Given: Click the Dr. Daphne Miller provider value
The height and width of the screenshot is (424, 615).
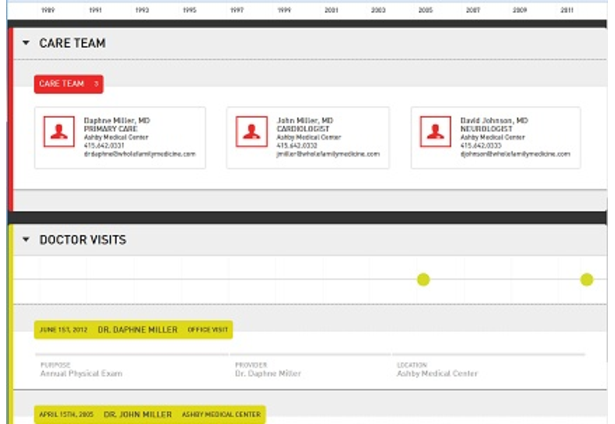Looking at the screenshot, I should 268,373.
